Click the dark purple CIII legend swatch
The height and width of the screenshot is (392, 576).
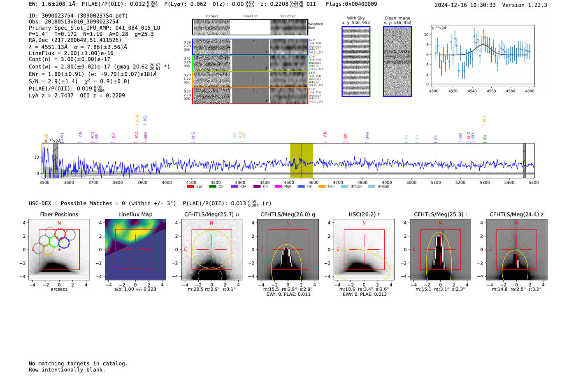[x=257, y=187]
